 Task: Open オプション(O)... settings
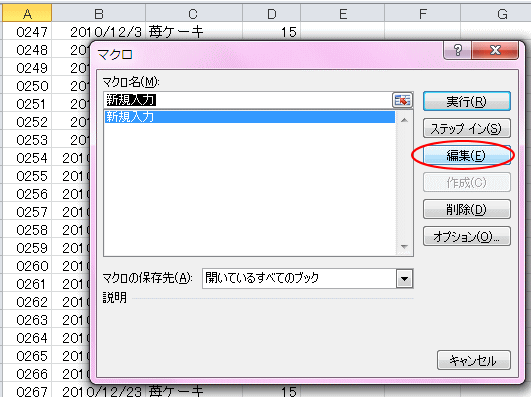pyautogui.click(x=467, y=236)
